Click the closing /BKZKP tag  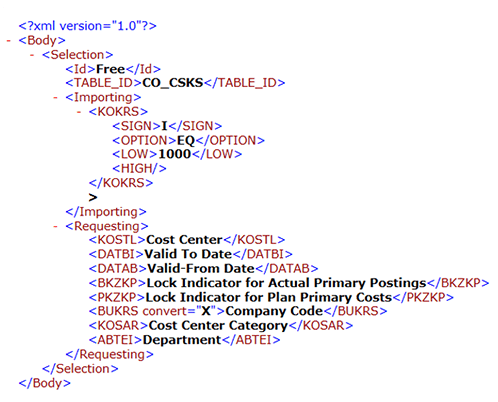point(458,283)
